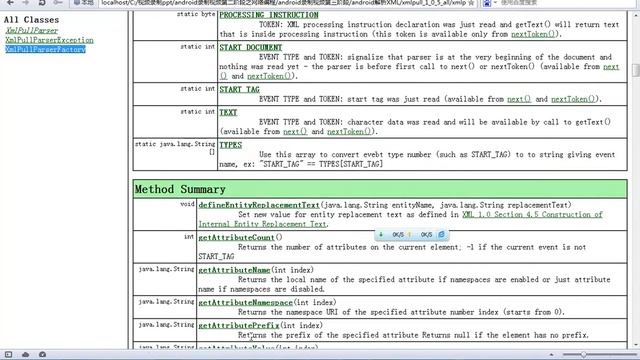Open the PROCESSING_INSTRUCTION field link
The width and height of the screenshot is (640, 360).
tap(269, 15)
